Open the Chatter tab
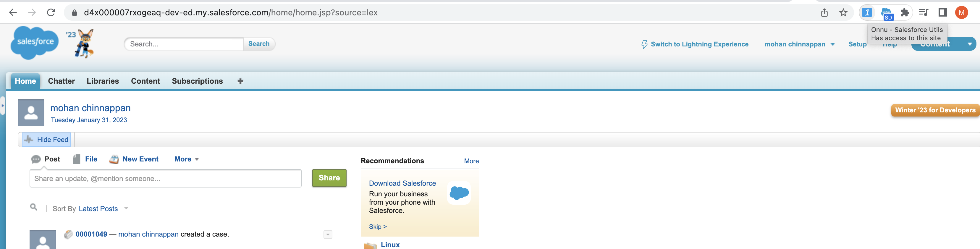The width and height of the screenshot is (980, 249). 61,81
